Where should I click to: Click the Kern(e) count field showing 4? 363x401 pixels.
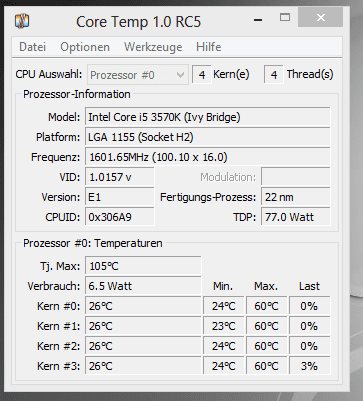click(202, 75)
